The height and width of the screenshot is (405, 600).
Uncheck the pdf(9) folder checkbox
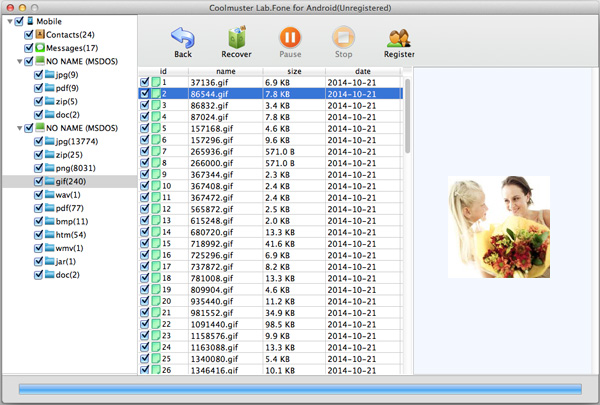coord(38,88)
